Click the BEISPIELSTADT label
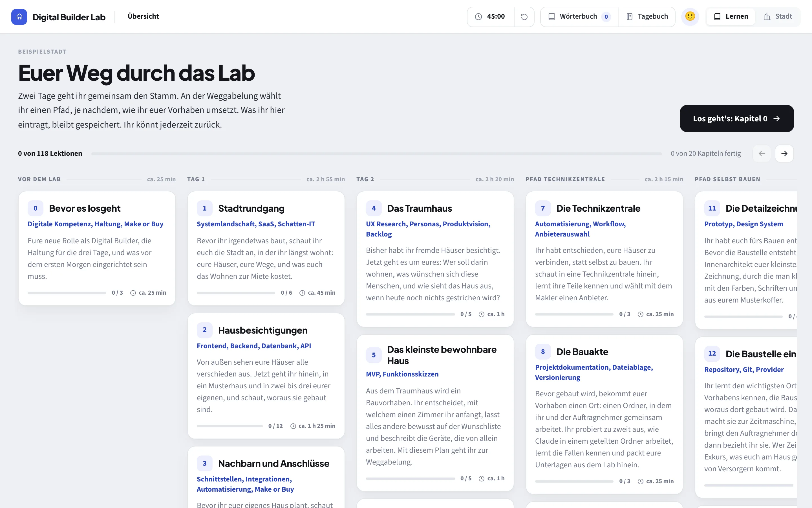This screenshot has height=508, width=812. point(42,52)
